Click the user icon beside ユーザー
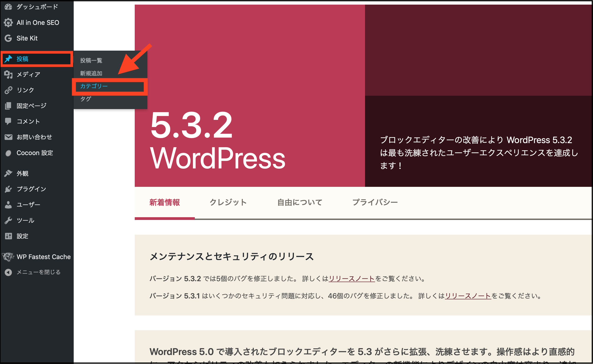The width and height of the screenshot is (593, 364). click(x=8, y=205)
